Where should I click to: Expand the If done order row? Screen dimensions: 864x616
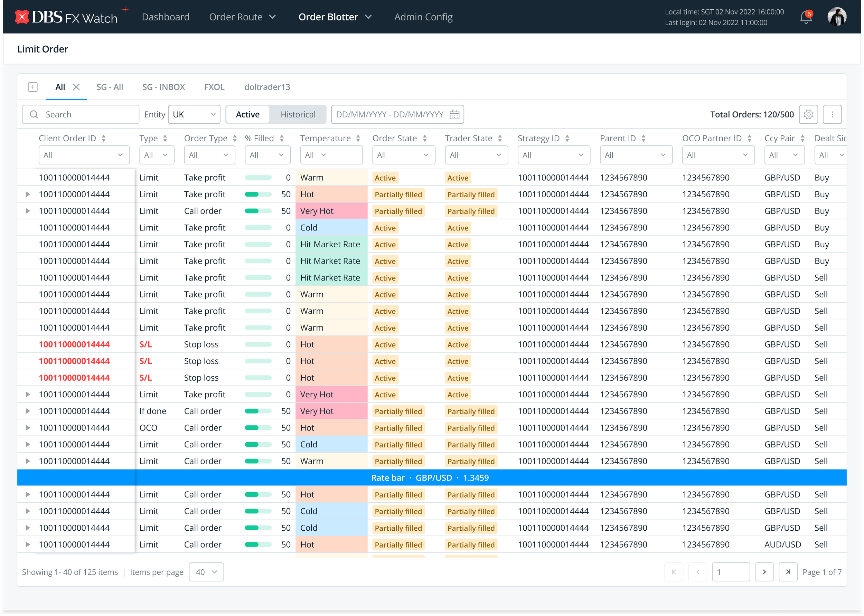(28, 411)
